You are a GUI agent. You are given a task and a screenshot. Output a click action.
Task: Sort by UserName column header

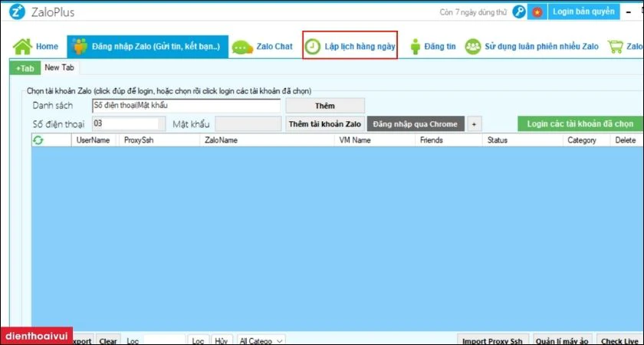[x=94, y=140]
